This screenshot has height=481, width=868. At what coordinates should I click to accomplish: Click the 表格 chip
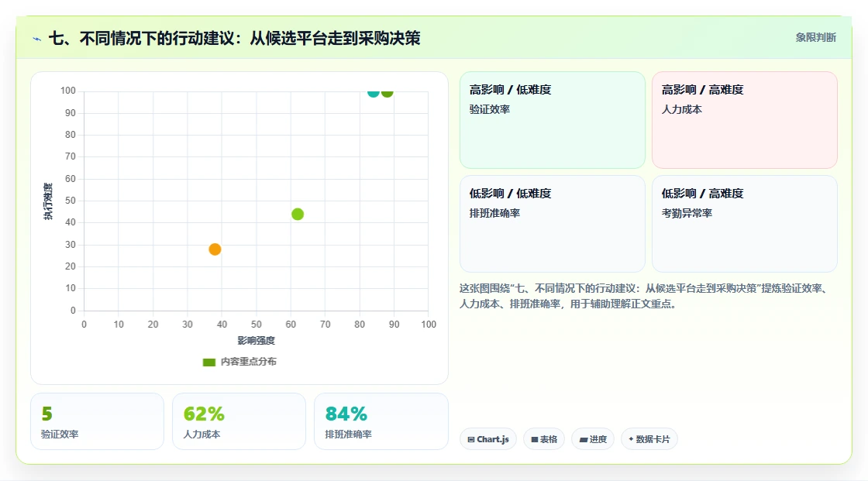tap(544, 439)
